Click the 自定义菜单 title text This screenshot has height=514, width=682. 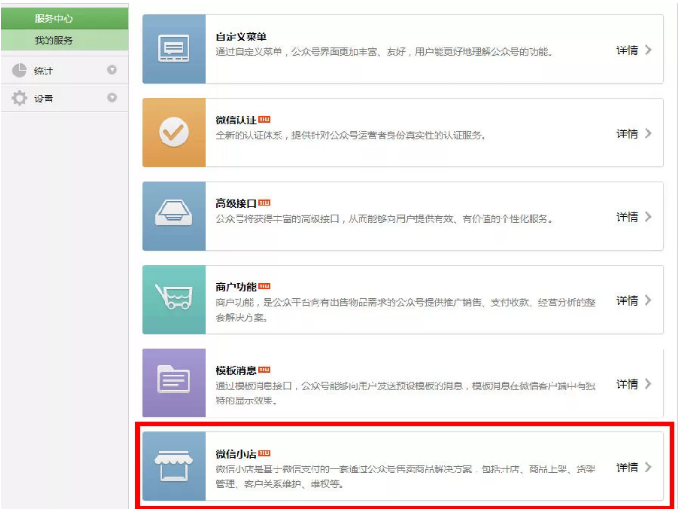tap(241, 37)
